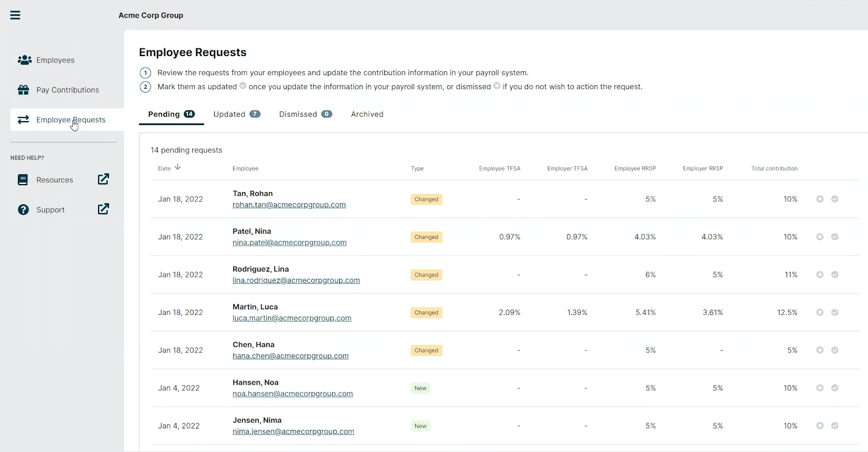
Task: Email nina.patel@acmecorpgroup.com
Action: coord(289,243)
